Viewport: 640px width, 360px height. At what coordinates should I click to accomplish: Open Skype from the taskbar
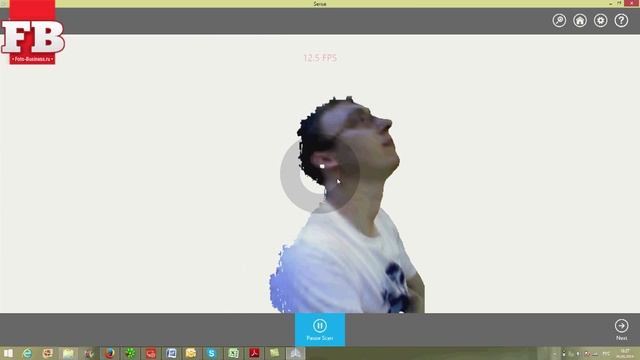[211, 353]
